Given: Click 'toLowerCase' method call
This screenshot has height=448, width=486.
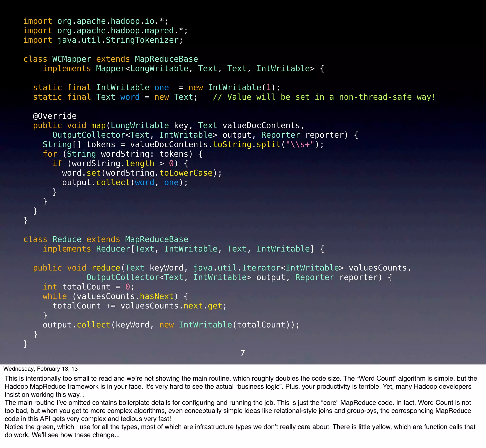Looking at the screenshot, I should 186,173.
